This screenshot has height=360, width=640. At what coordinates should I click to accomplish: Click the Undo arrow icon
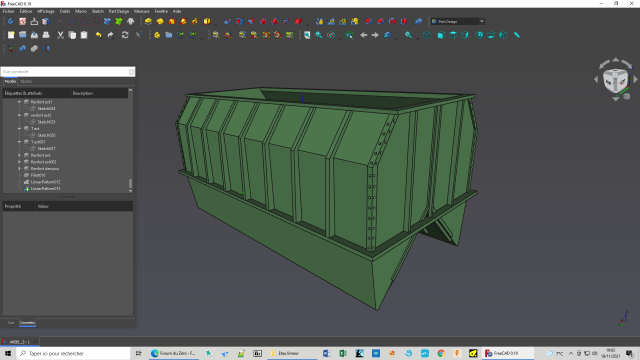tap(98, 35)
